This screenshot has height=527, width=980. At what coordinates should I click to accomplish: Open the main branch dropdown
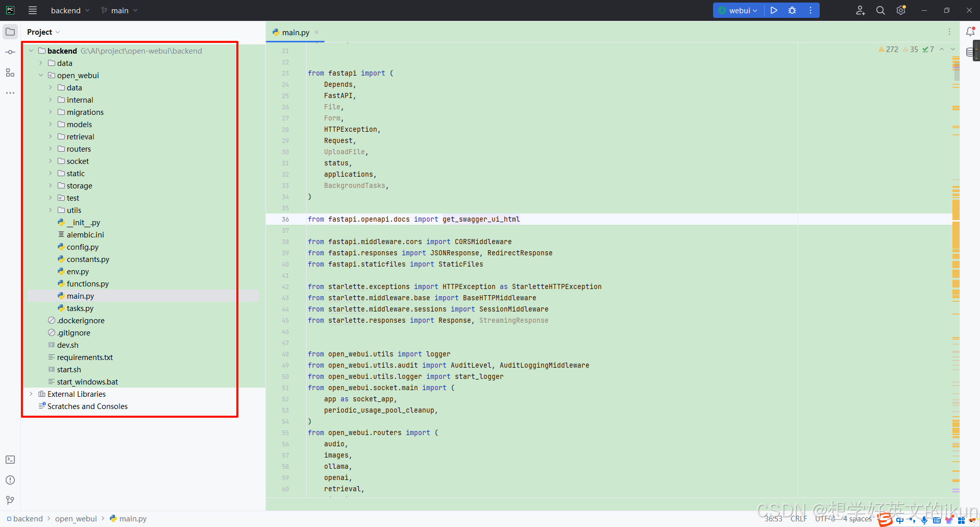[x=119, y=10]
